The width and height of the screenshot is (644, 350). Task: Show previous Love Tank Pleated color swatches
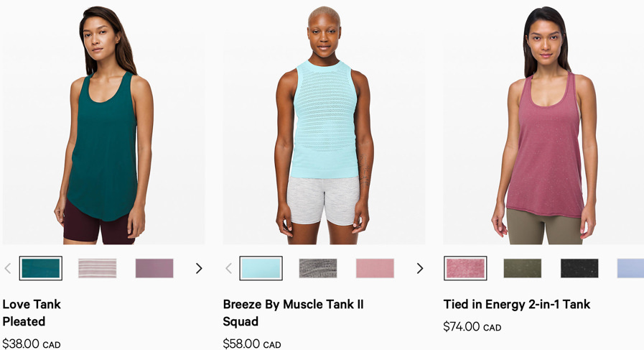coord(7,269)
